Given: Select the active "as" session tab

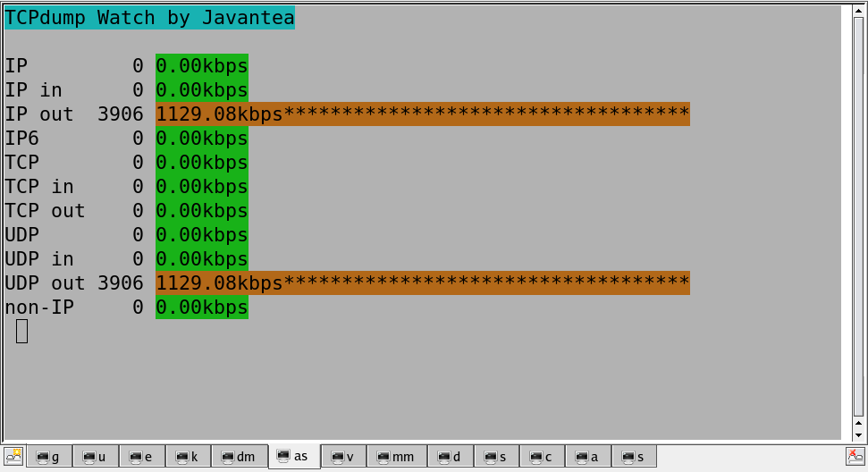Looking at the screenshot, I should (x=294, y=456).
